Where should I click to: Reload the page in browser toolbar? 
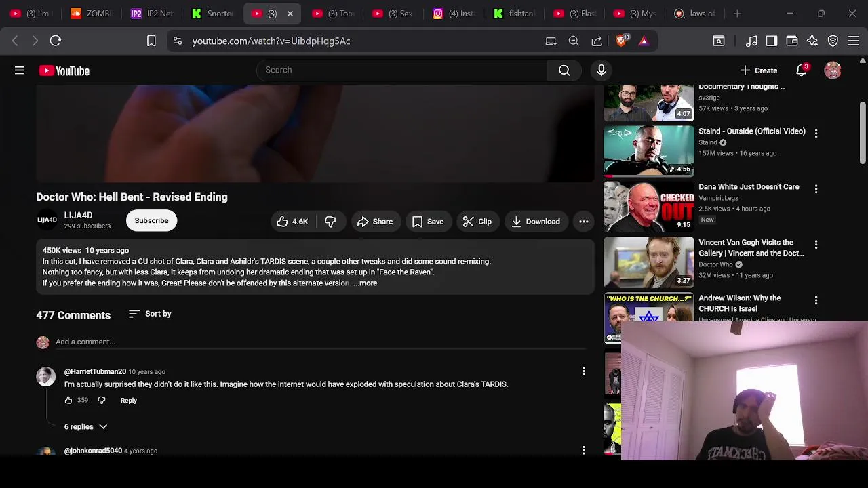tap(56, 41)
